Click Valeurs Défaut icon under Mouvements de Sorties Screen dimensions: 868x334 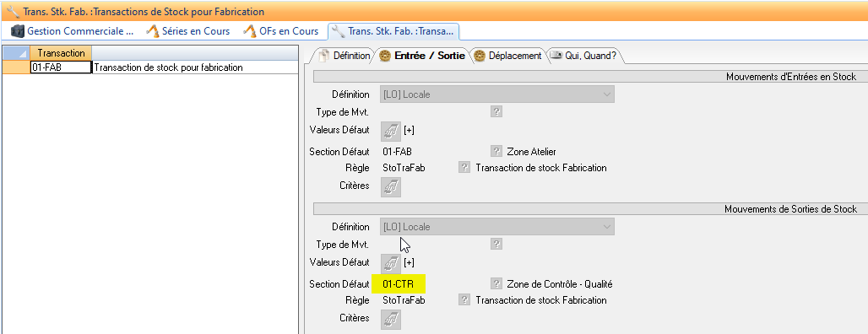391,263
